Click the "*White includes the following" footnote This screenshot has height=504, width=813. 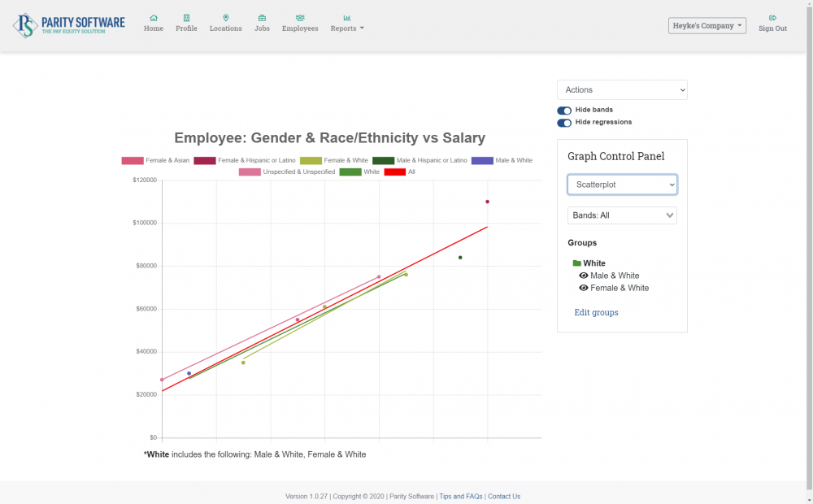254,454
